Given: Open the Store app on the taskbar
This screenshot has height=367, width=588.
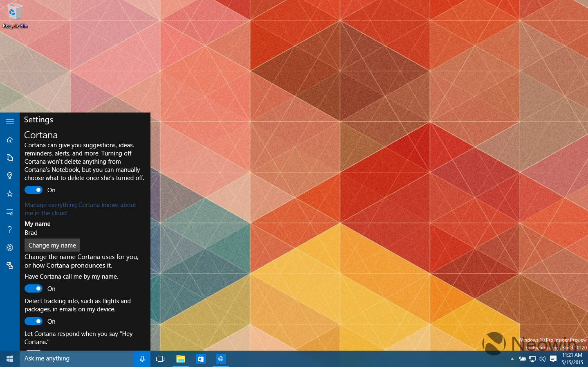Looking at the screenshot, I should pyautogui.click(x=200, y=359).
